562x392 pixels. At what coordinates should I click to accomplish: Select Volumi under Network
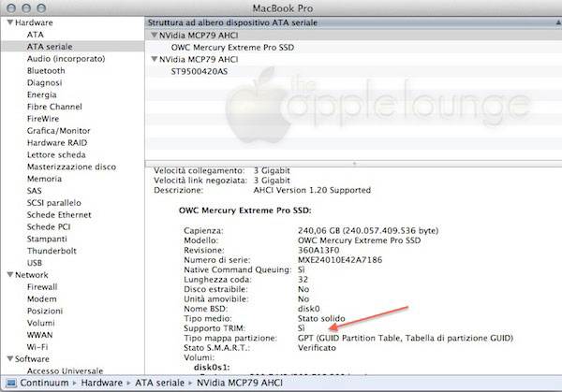pos(41,323)
